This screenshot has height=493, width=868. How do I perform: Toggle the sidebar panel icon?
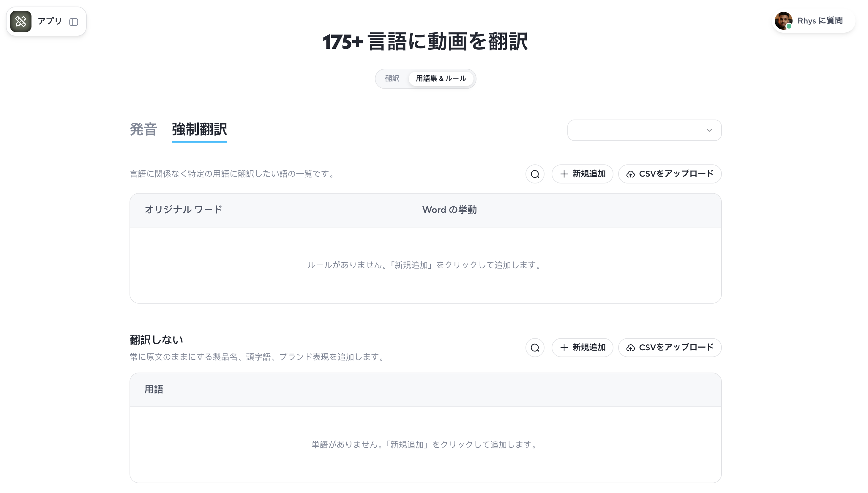(73, 22)
